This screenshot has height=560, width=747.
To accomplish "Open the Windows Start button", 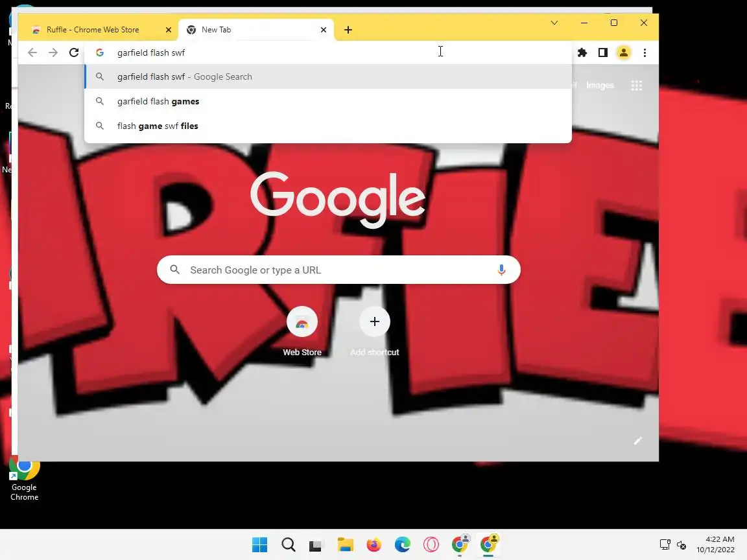I will coord(259,544).
